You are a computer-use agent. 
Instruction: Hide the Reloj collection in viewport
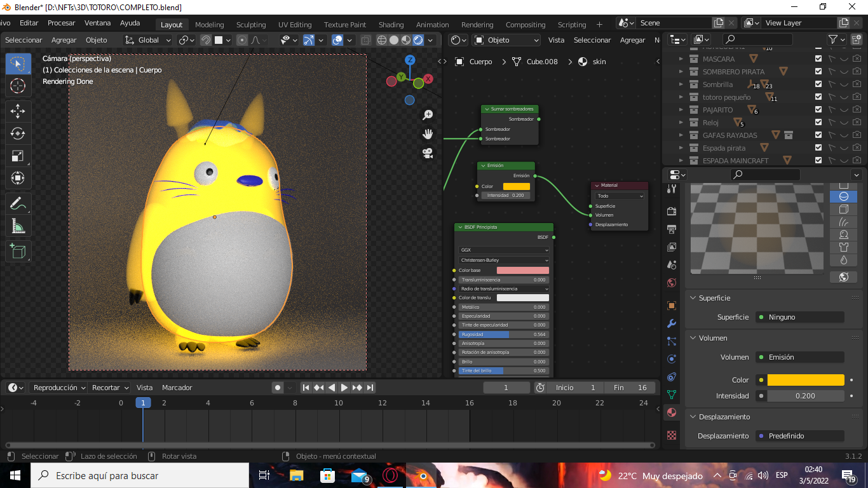(844, 123)
